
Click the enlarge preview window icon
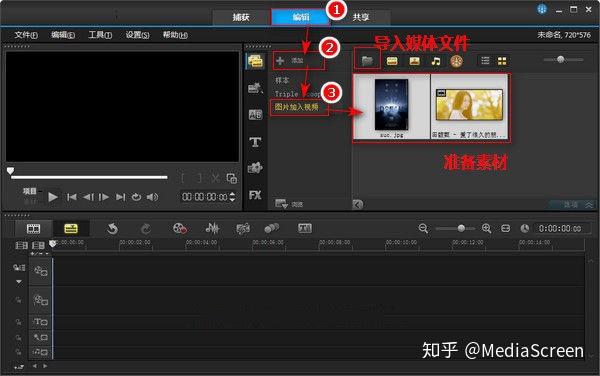click(232, 178)
